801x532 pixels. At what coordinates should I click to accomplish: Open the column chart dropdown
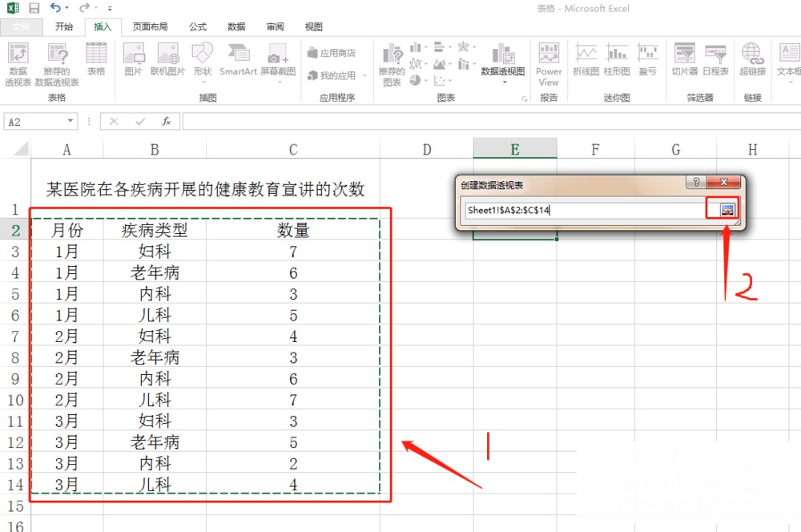(418, 47)
